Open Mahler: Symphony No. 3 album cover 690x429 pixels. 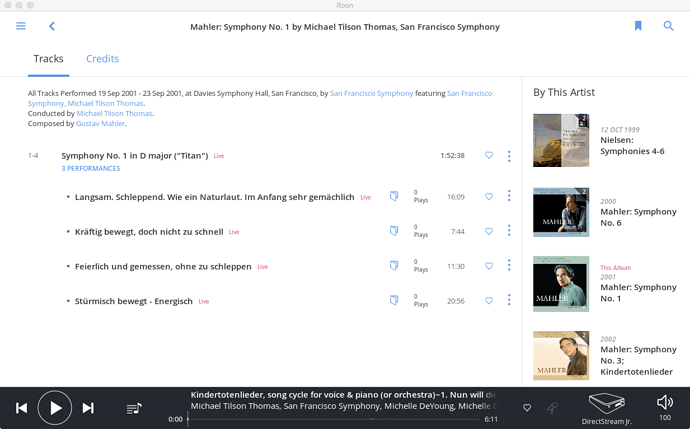tap(561, 356)
